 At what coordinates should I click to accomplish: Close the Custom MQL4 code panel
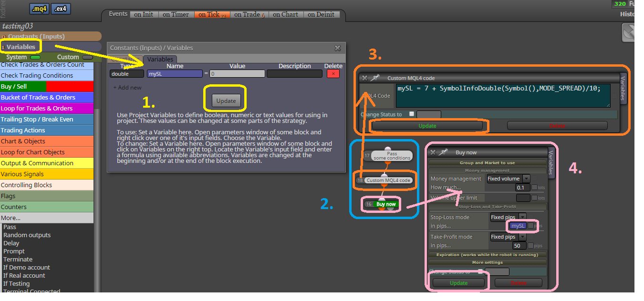[365, 78]
